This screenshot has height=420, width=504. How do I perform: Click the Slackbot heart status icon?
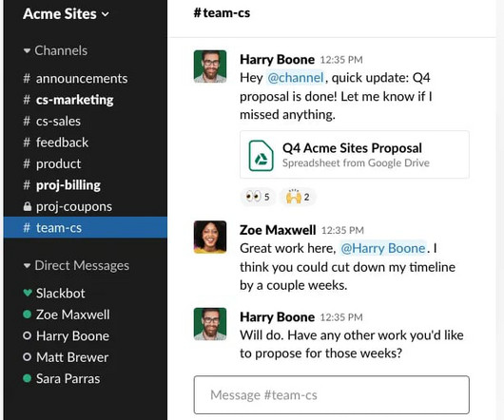coord(28,293)
